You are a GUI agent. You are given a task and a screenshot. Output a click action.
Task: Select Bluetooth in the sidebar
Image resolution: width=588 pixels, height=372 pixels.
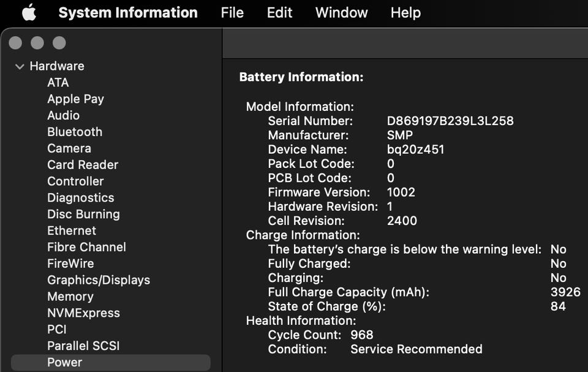tap(75, 132)
